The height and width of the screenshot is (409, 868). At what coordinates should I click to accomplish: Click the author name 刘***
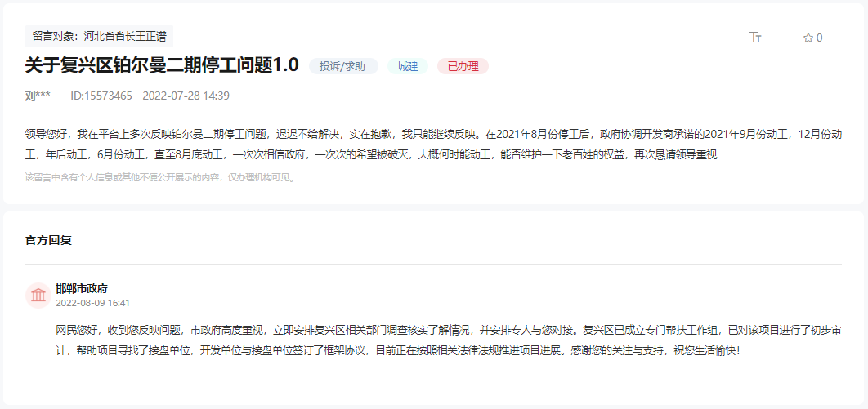(x=38, y=96)
